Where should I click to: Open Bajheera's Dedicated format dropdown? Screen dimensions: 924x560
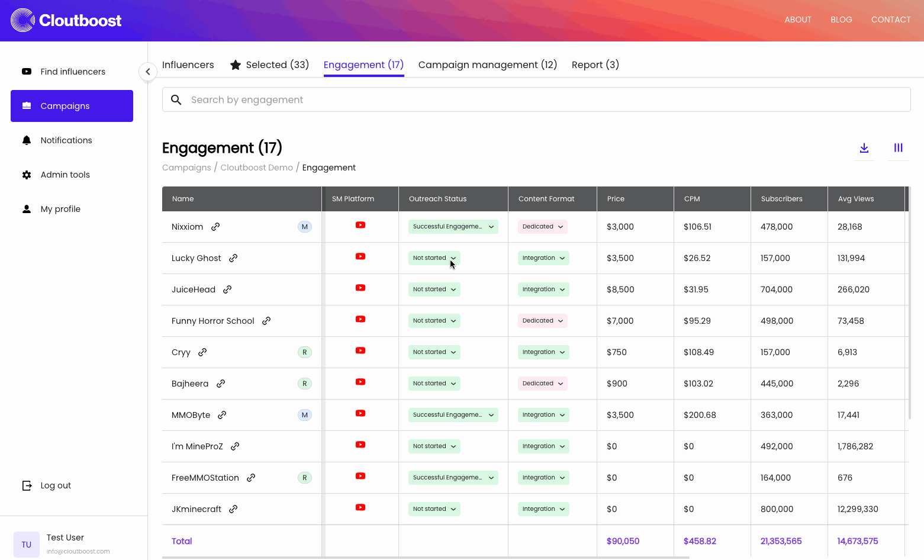tap(543, 384)
